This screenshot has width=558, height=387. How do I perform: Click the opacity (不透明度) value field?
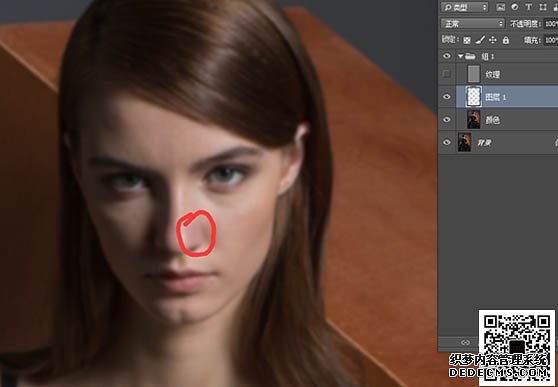[x=551, y=23]
